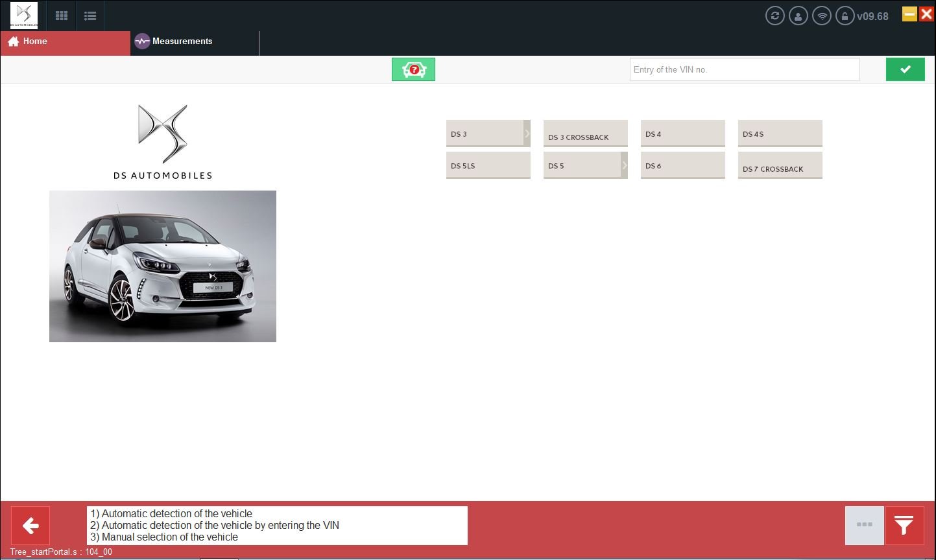
Task: Click the lock icon next to version number
Action: (845, 15)
